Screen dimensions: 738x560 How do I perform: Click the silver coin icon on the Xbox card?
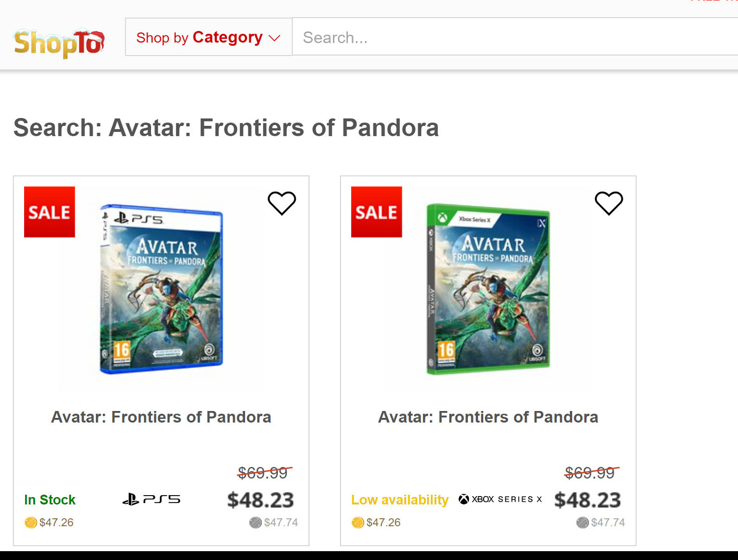coord(583,522)
